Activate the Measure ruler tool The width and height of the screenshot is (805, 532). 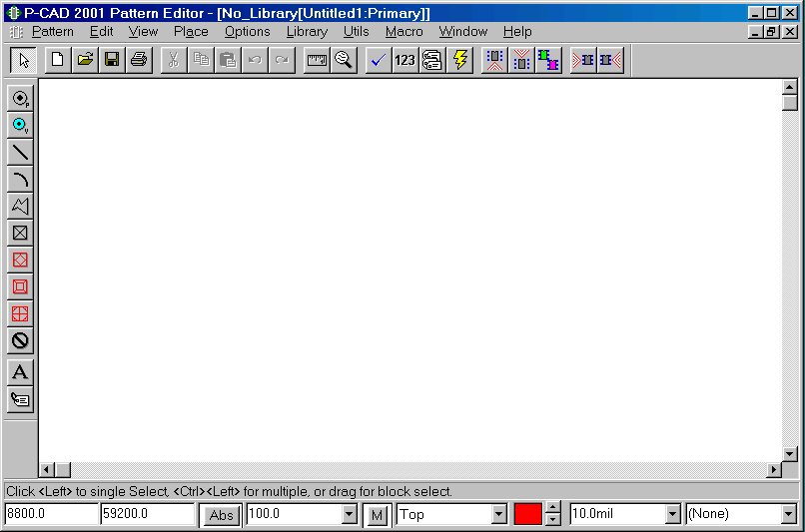[x=317, y=60]
